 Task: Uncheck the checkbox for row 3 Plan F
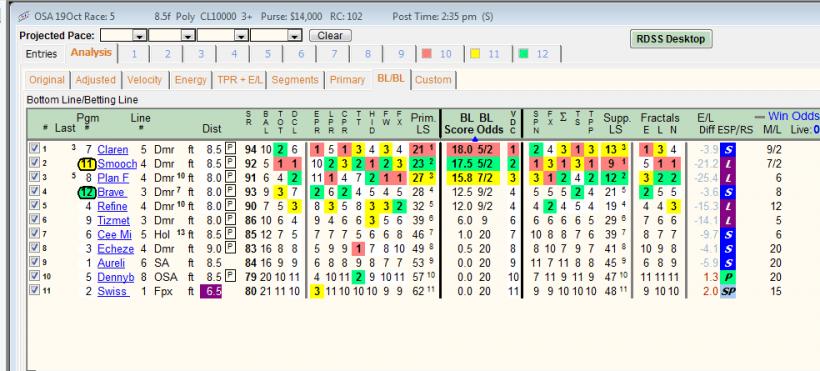(x=35, y=177)
